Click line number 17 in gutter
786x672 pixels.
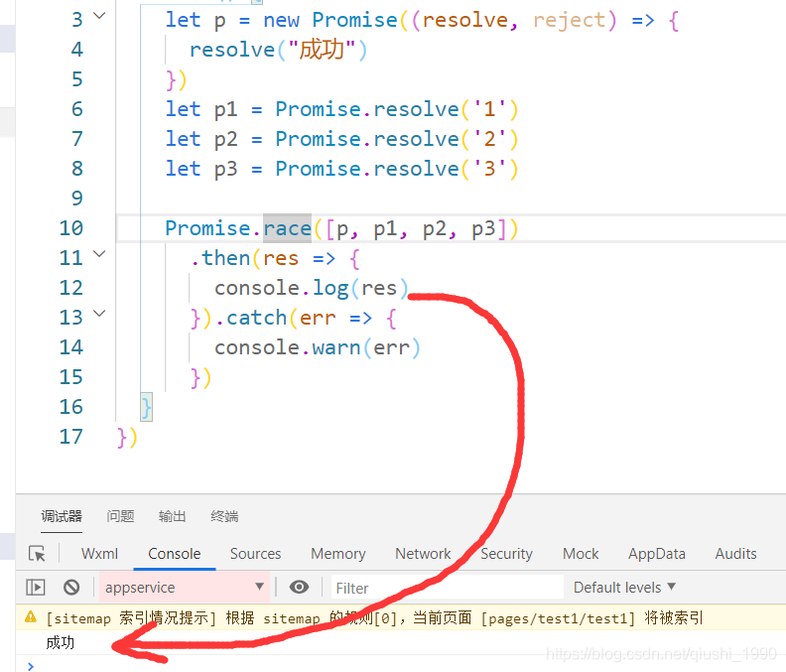71,437
